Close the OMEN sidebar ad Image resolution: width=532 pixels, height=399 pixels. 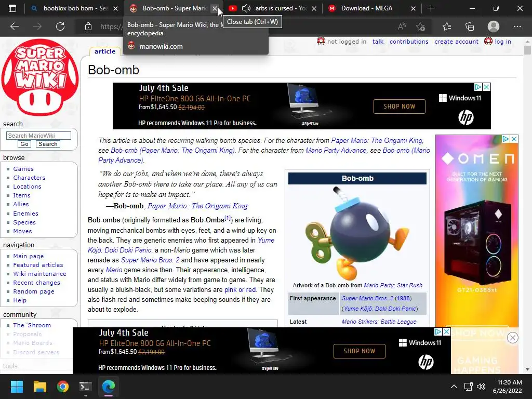(514, 139)
